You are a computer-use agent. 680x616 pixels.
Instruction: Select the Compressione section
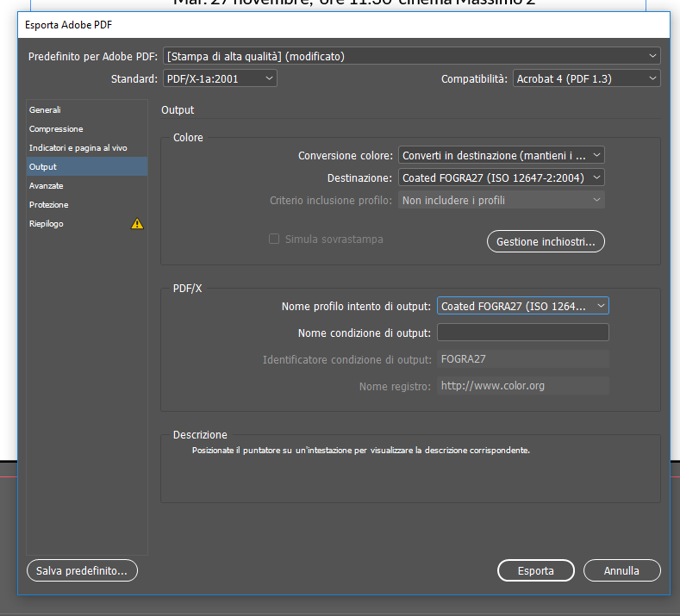coord(87,129)
